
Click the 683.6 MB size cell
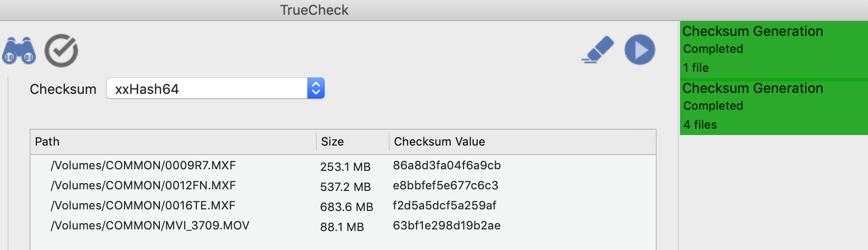tap(346, 207)
